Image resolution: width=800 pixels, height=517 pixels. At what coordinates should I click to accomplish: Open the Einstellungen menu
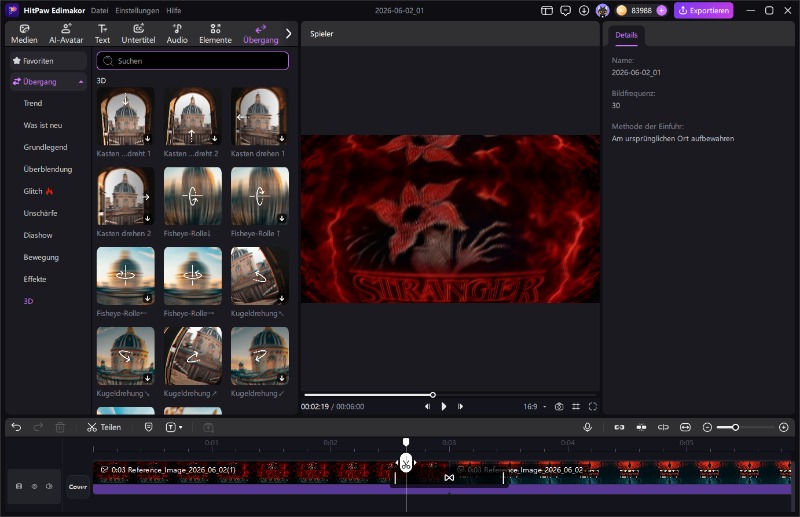137,10
